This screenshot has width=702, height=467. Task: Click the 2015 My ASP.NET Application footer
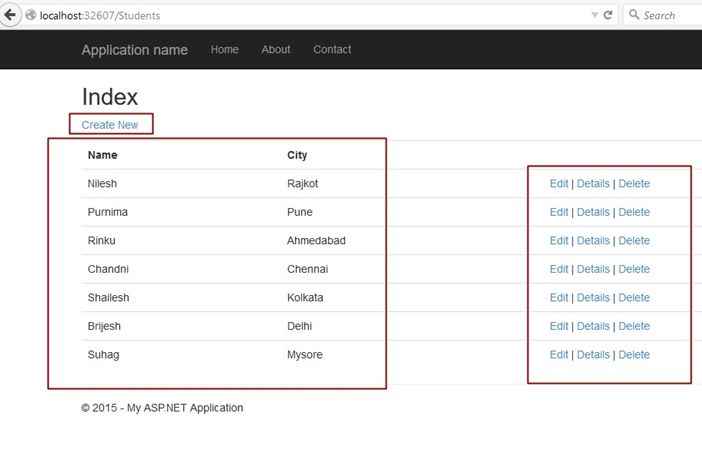[162, 408]
